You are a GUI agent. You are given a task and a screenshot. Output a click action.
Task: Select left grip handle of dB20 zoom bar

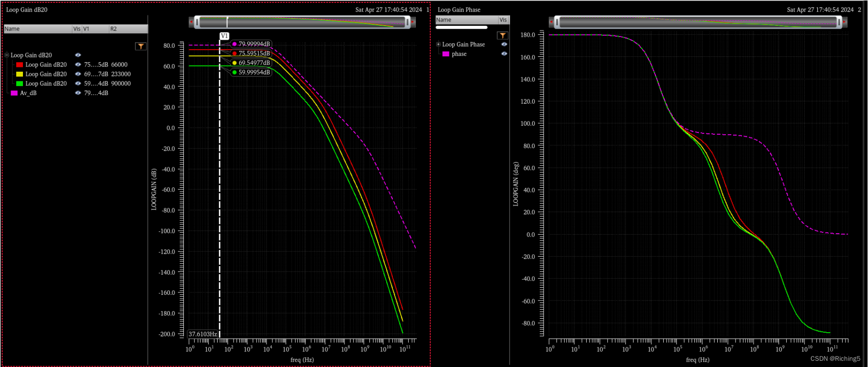point(197,22)
